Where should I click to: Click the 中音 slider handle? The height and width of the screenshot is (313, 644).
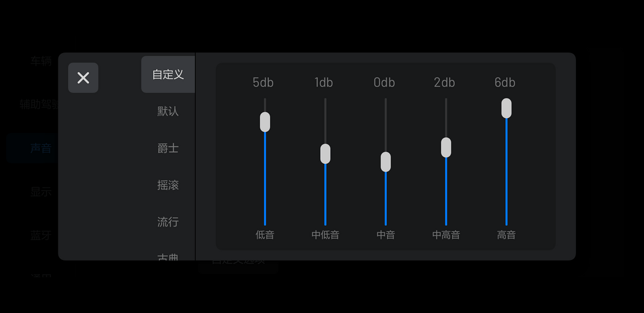point(386,162)
